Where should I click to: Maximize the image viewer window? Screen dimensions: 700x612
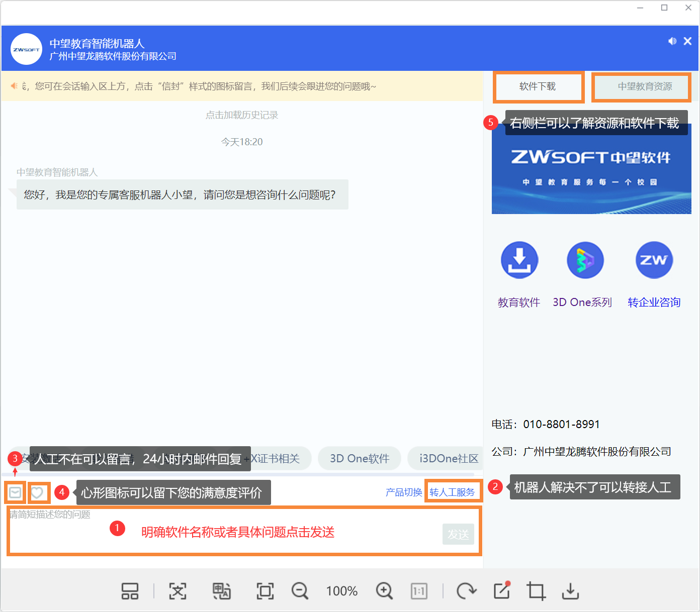click(664, 8)
